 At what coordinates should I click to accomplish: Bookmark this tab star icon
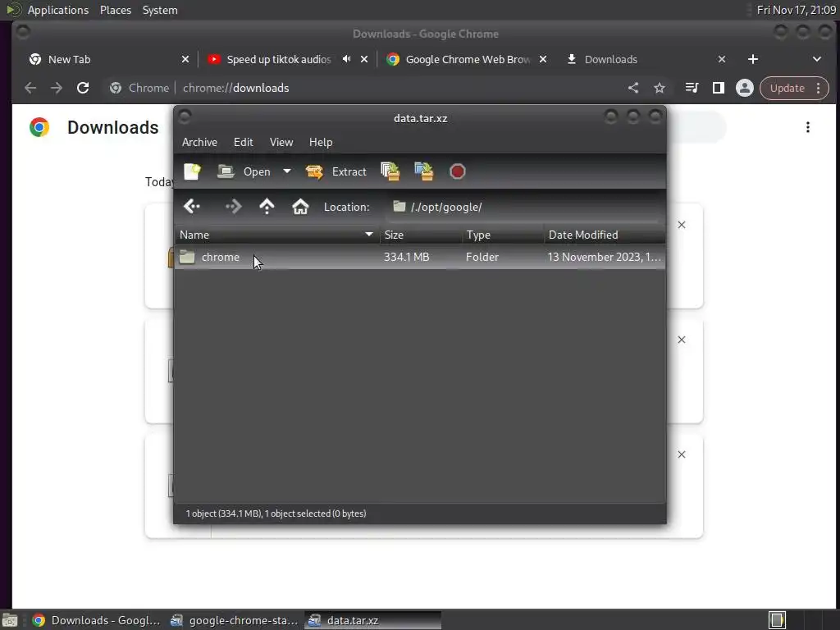pyautogui.click(x=660, y=88)
